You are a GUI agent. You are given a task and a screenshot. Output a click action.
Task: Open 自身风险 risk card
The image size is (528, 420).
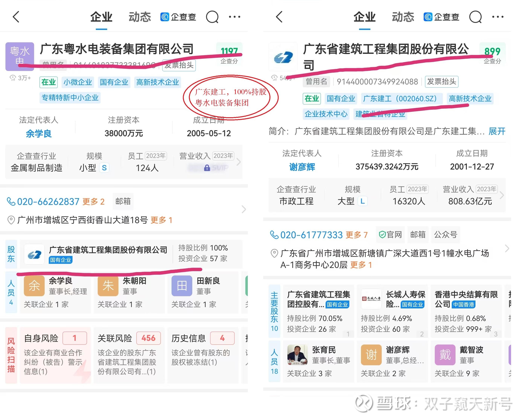tap(55, 355)
